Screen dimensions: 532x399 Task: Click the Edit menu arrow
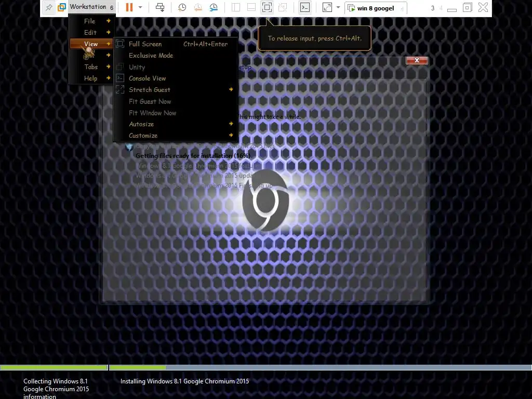(108, 32)
